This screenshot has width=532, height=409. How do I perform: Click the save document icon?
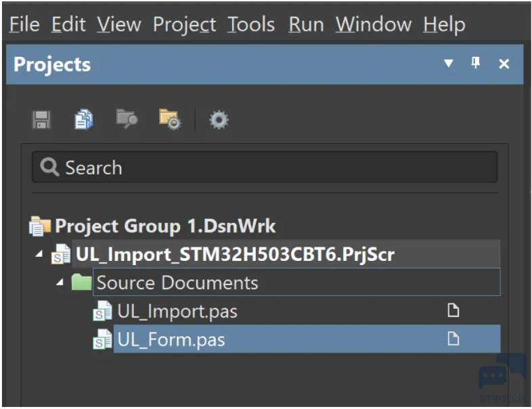41,120
